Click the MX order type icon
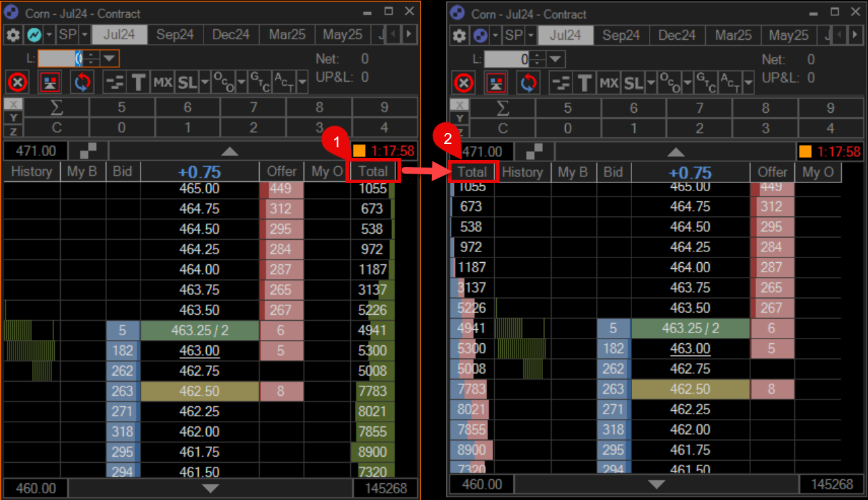 [x=163, y=81]
